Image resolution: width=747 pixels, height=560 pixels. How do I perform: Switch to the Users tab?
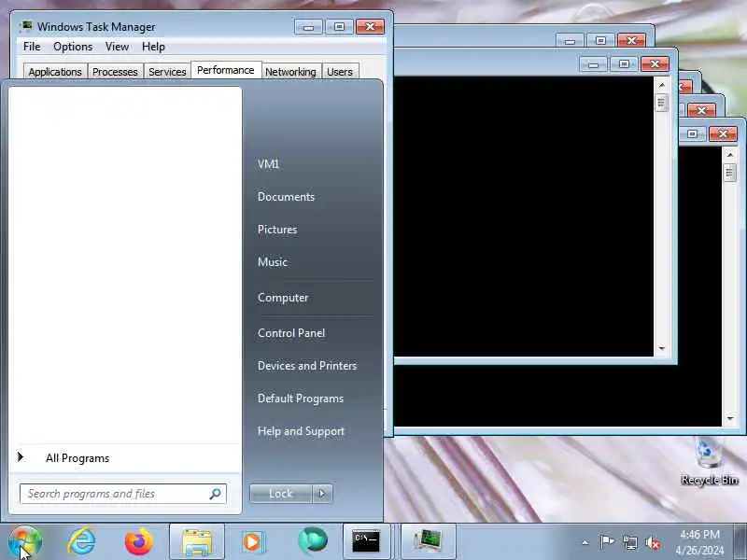point(340,72)
